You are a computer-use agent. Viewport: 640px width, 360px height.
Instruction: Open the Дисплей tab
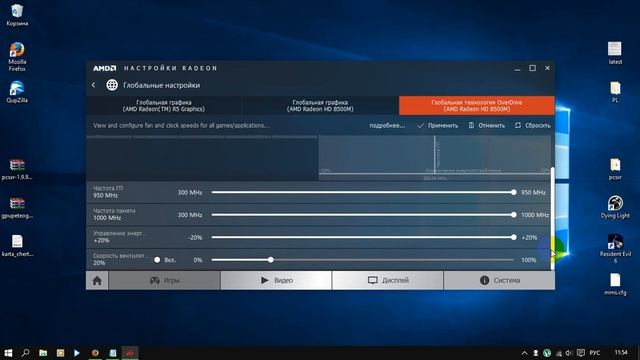click(x=388, y=280)
